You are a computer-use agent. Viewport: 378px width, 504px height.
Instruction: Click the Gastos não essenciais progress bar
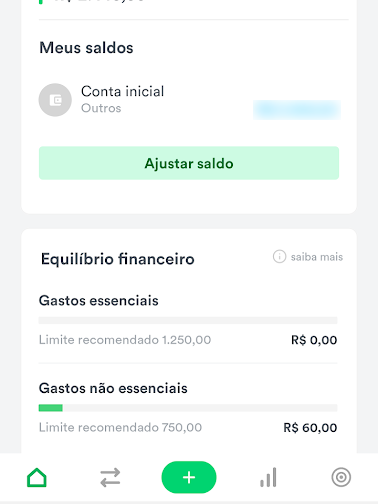(x=188, y=408)
